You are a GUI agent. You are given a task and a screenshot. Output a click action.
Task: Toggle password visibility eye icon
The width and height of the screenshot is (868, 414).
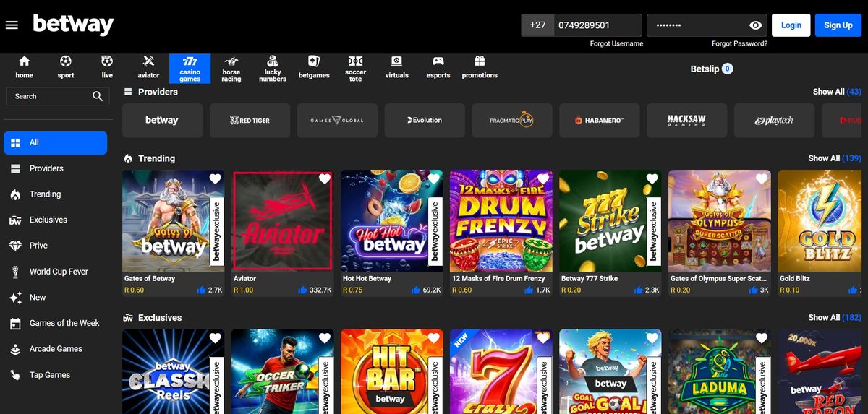756,25
